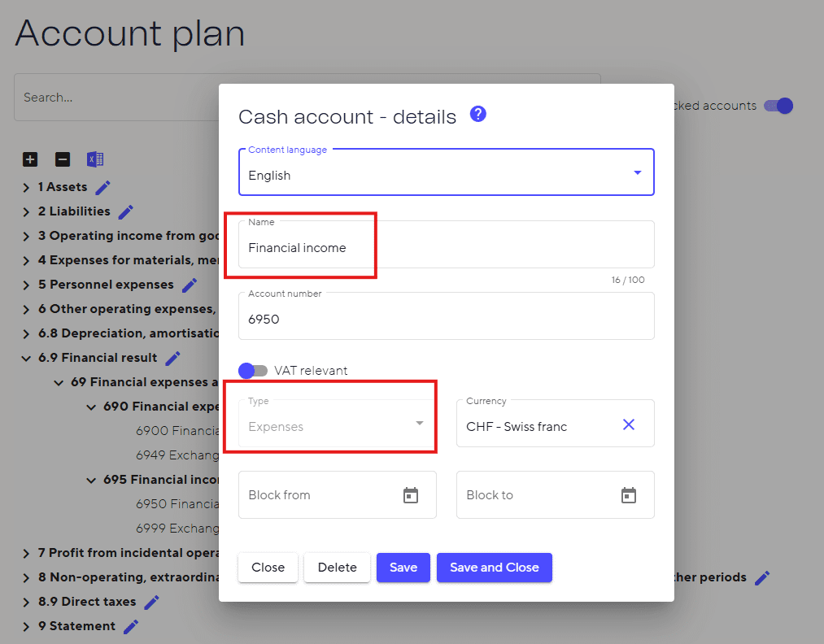Edit the 5 Personnel expenses group
This screenshot has height=644, width=824.
pos(190,285)
